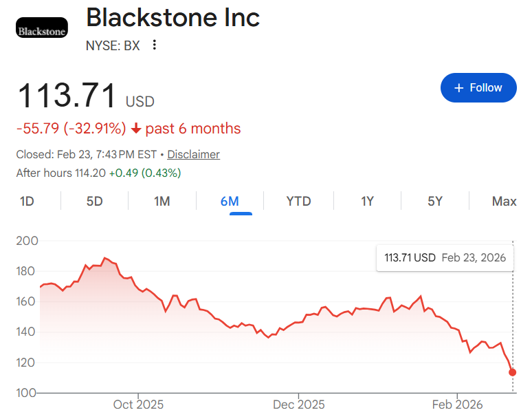Click the red down arrow indicator

tap(136, 129)
